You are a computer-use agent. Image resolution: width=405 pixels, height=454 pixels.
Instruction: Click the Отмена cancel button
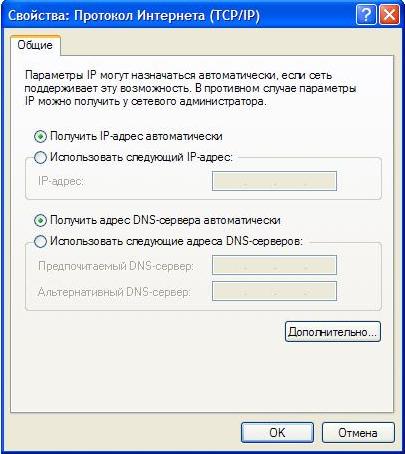click(358, 433)
